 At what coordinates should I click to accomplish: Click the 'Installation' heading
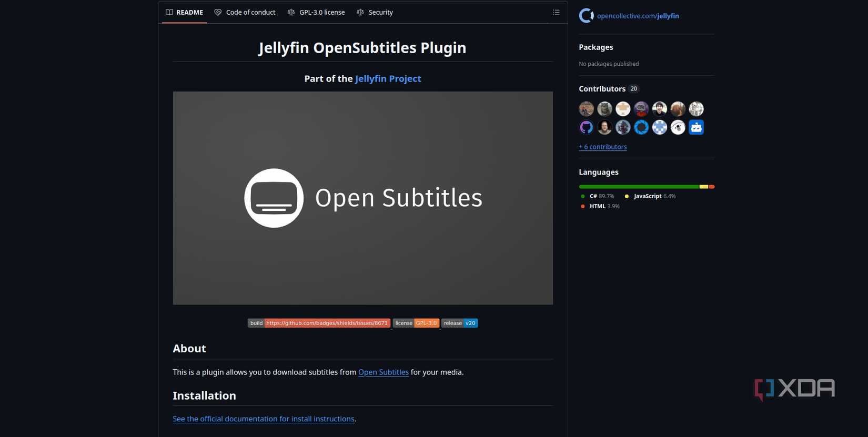coord(205,396)
